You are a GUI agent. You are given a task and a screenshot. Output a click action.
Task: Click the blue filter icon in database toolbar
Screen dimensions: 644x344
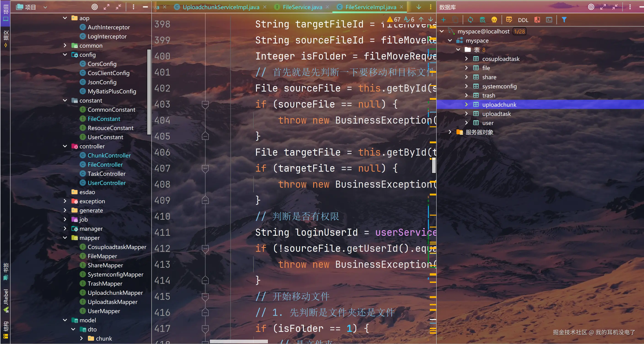click(564, 20)
